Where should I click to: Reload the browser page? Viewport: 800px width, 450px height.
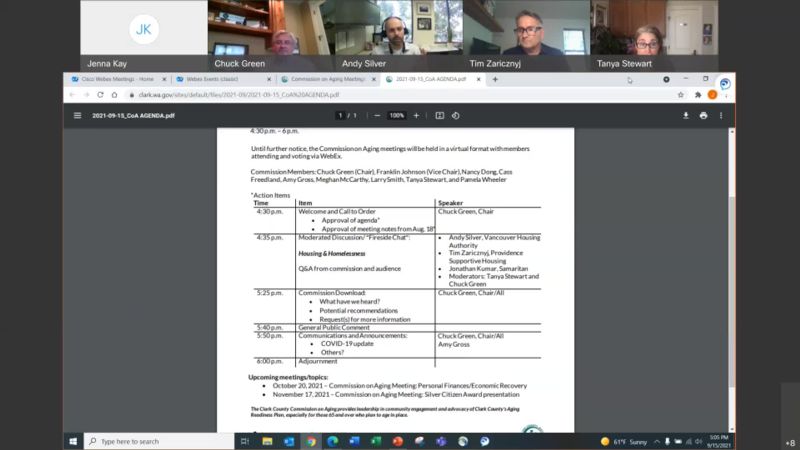coord(100,95)
